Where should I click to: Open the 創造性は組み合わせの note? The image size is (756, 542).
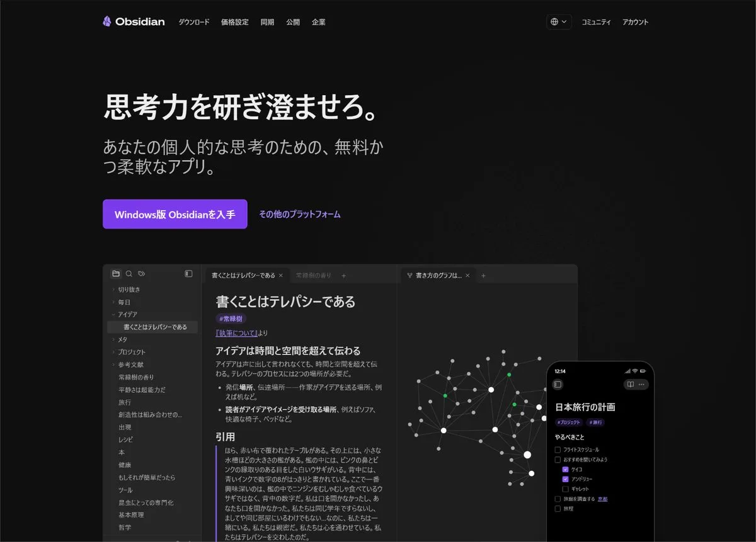150,415
